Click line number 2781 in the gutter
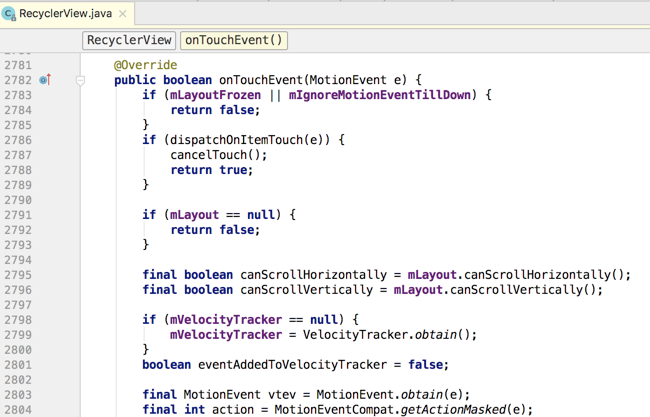The width and height of the screenshot is (650, 417). (x=18, y=65)
